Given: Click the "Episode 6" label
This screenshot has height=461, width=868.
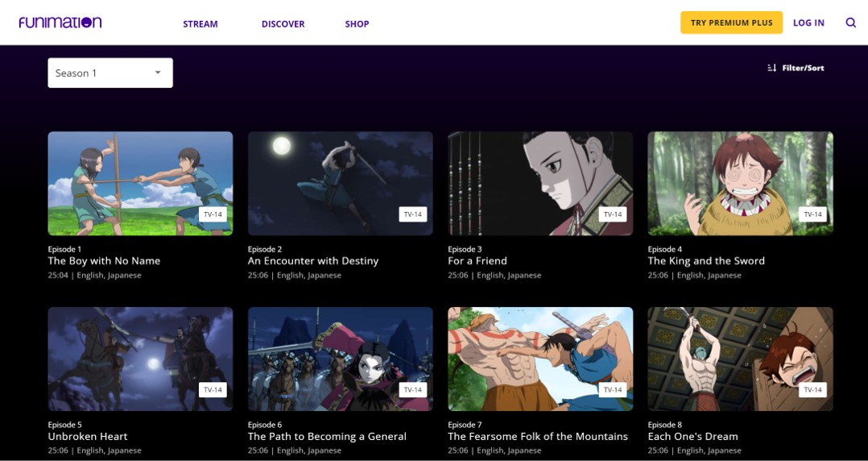Looking at the screenshot, I should click(x=265, y=425).
